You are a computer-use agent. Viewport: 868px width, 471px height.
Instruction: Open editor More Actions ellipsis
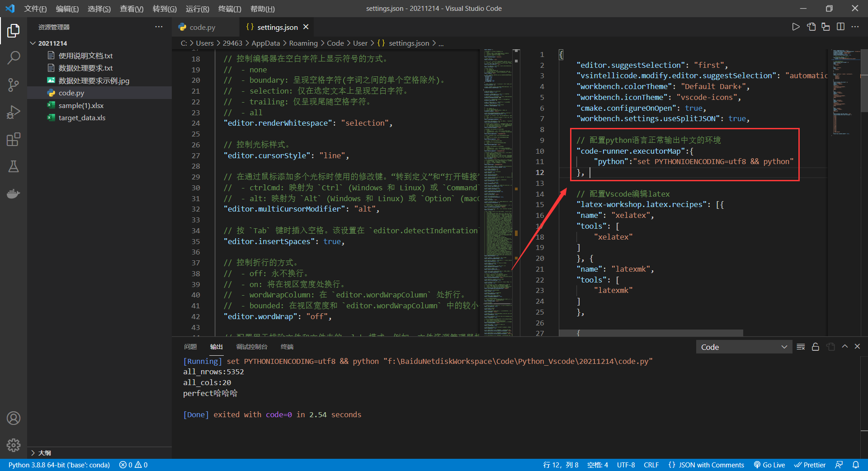click(x=855, y=27)
